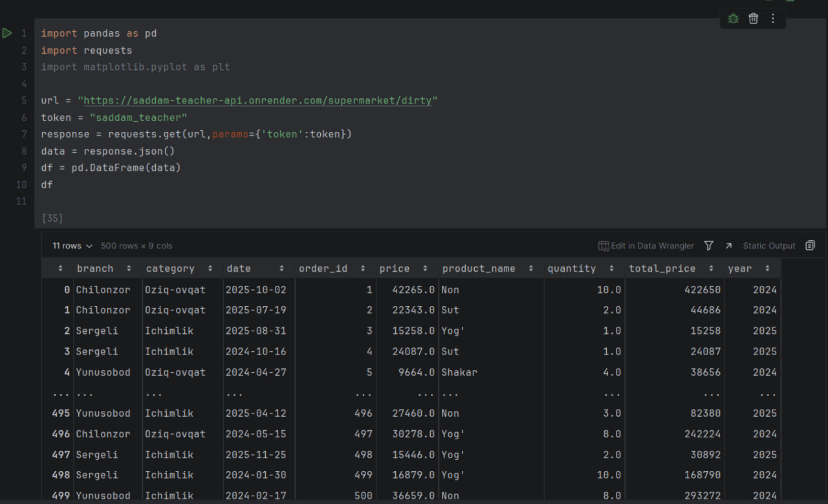828x504 pixels.
Task: Click the date cell 2025-10-02
Action: tap(256, 290)
